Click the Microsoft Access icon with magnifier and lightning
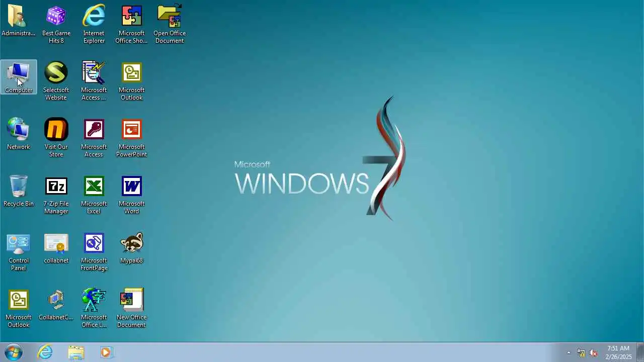 pyautogui.click(x=94, y=73)
